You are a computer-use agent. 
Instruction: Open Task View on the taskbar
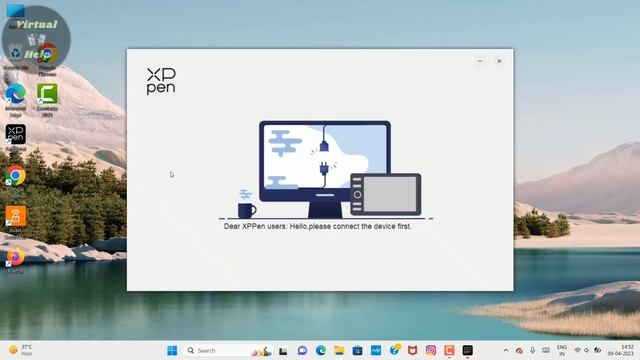[x=283, y=350]
